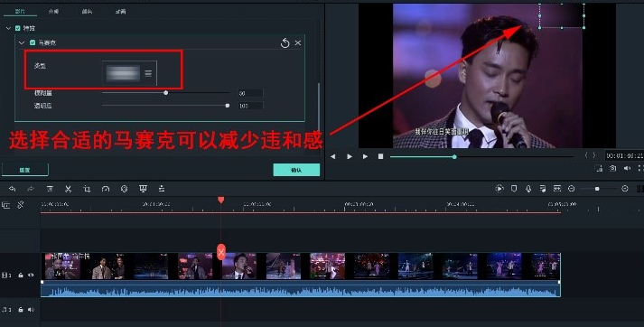This screenshot has width=644, height=327.
Task: Switch to the 颜色 color tab
Action: (87, 11)
